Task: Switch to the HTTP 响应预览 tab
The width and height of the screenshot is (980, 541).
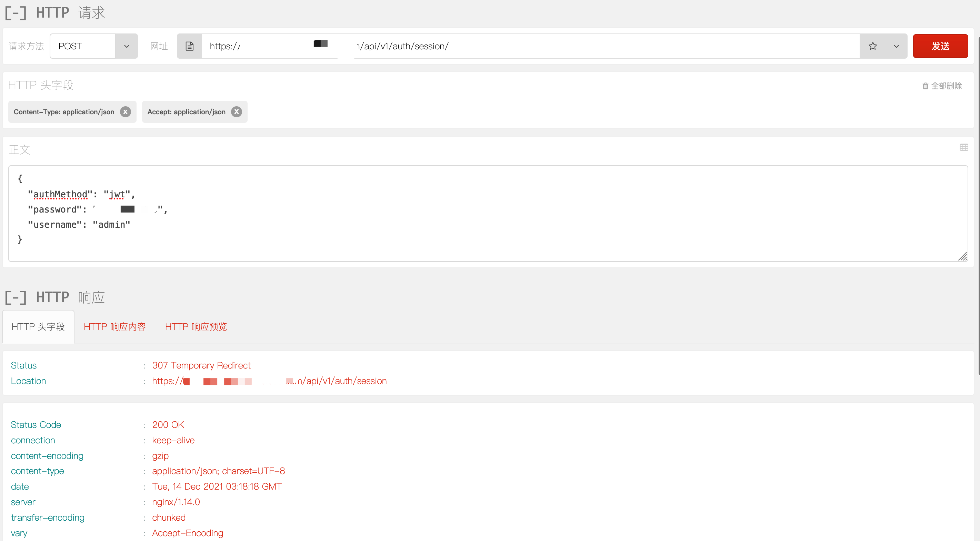Action: click(x=196, y=327)
